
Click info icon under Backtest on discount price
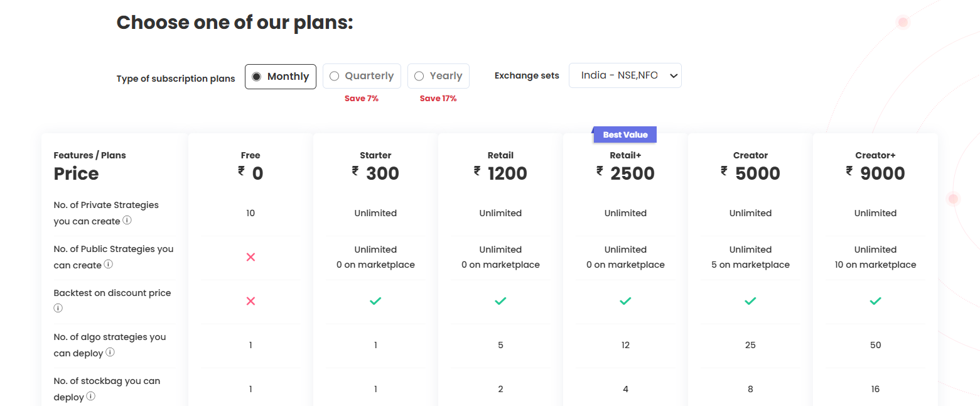pyautogui.click(x=58, y=309)
